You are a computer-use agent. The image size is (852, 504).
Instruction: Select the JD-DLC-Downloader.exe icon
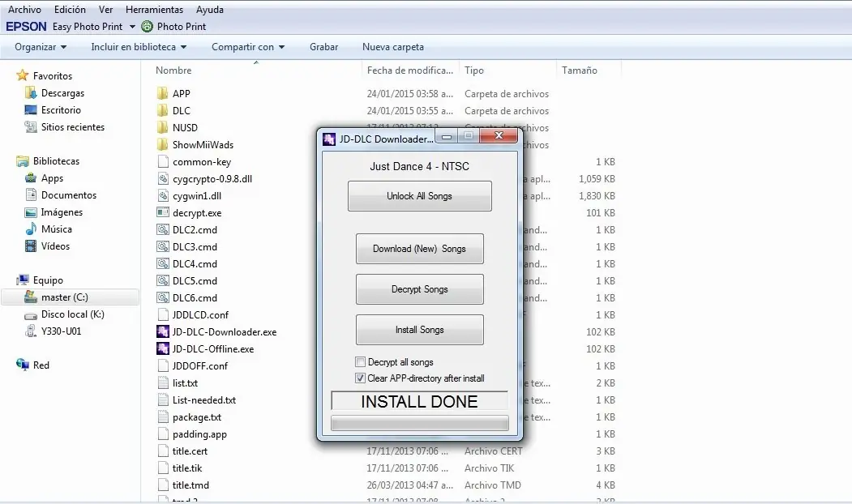(x=162, y=332)
